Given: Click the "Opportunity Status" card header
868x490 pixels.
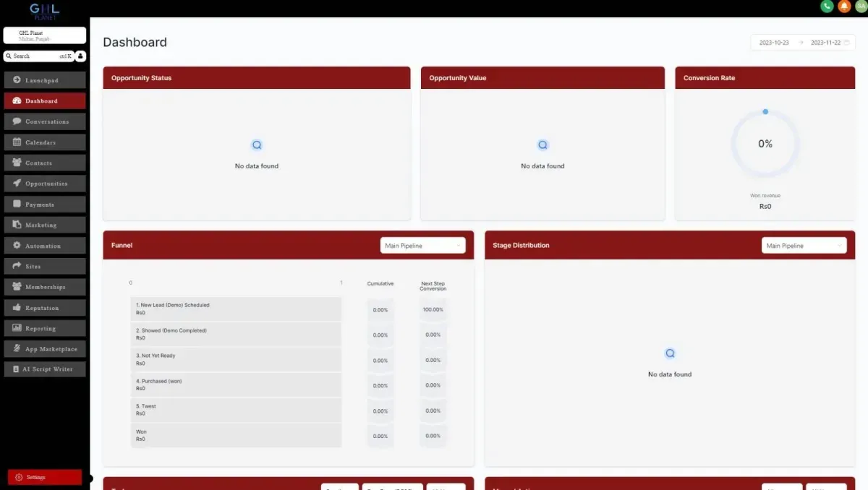Looking at the screenshot, I should 257,78.
